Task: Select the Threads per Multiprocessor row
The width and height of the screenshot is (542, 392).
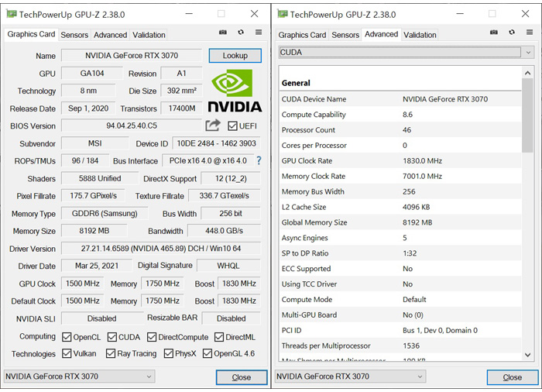Action: click(400, 346)
